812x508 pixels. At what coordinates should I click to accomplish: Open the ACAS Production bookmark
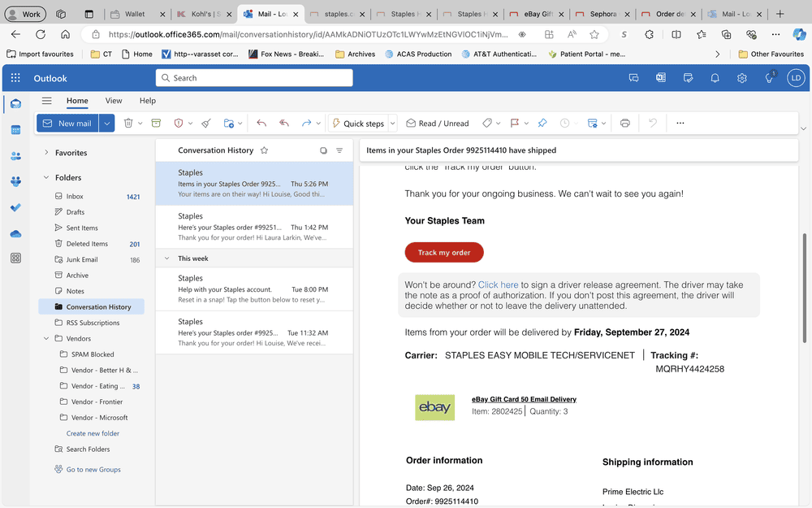pyautogui.click(x=418, y=54)
